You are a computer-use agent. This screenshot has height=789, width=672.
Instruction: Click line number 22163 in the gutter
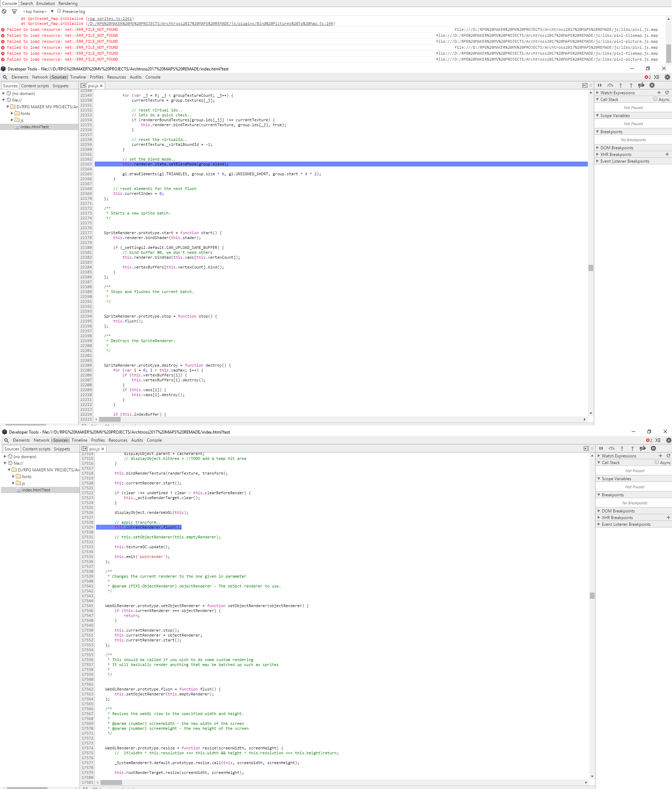coord(86,164)
